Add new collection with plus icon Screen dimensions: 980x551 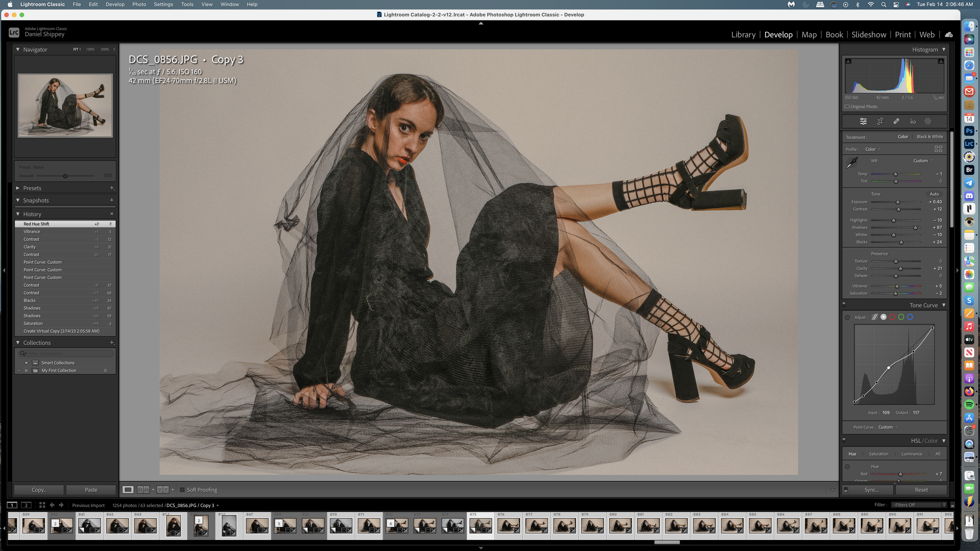click(x=112, y=343)
